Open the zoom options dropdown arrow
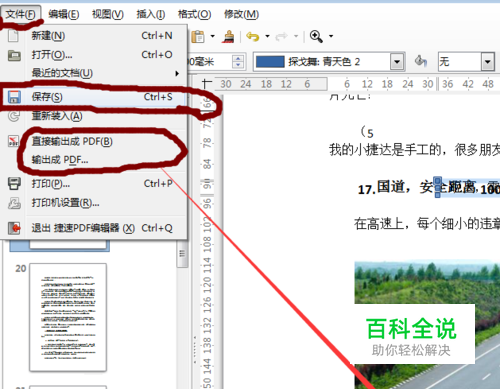Viewport: 500px width, 389px height. pyautogui.click(x=331, y=36)
